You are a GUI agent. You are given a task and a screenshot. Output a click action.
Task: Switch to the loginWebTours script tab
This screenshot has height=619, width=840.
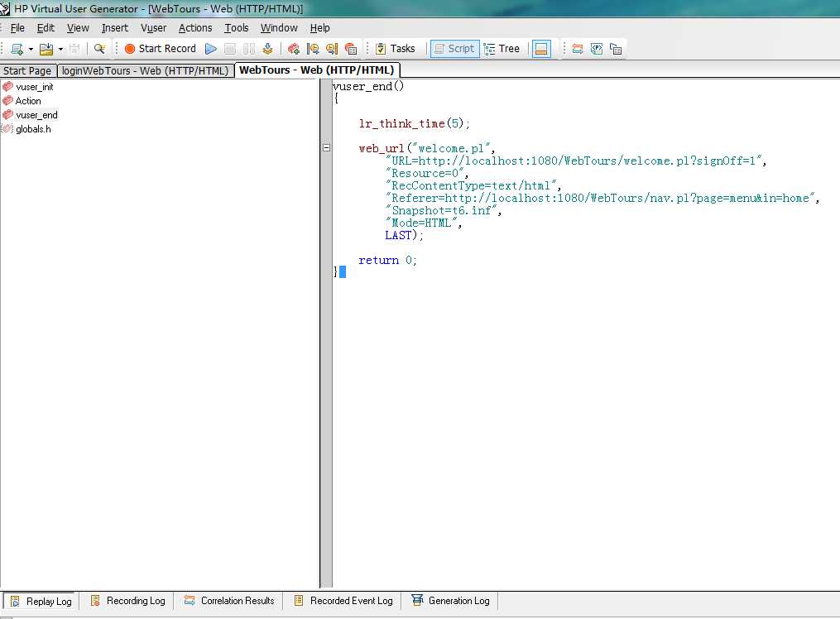pos(145,70)
